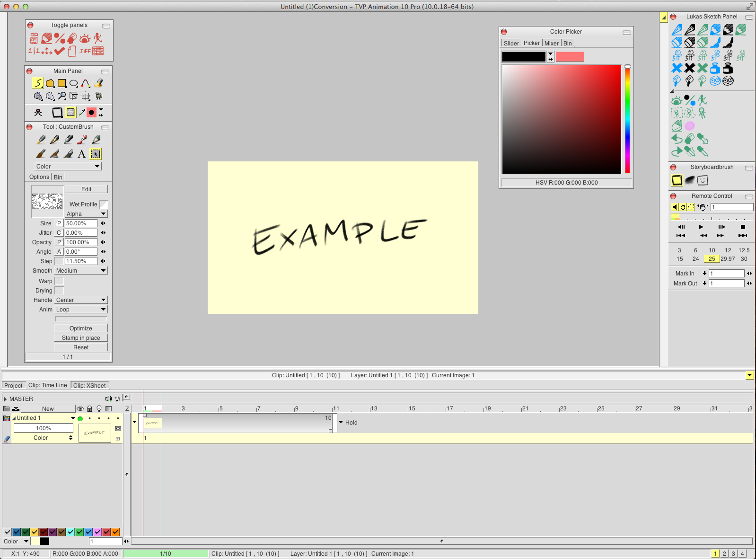Click the red checkmark icon in Toggle panels

coord(59,51)
